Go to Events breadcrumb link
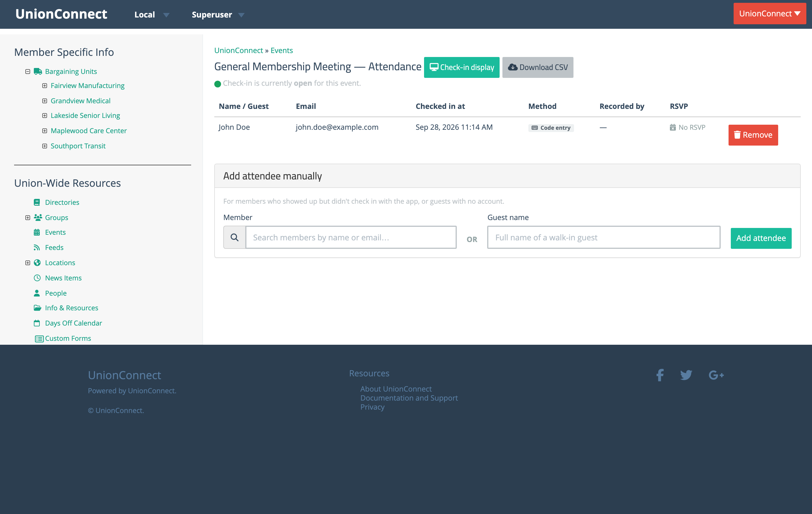This screenshot has height=514, width=812. click(282, 50)
